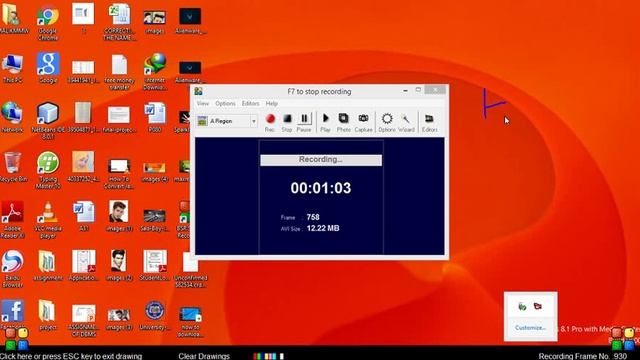Image resolution: width=640 pixels, height=360 pixels.
Task: Select Adobe Reader shortcut
Action: (x=12, y=220)
